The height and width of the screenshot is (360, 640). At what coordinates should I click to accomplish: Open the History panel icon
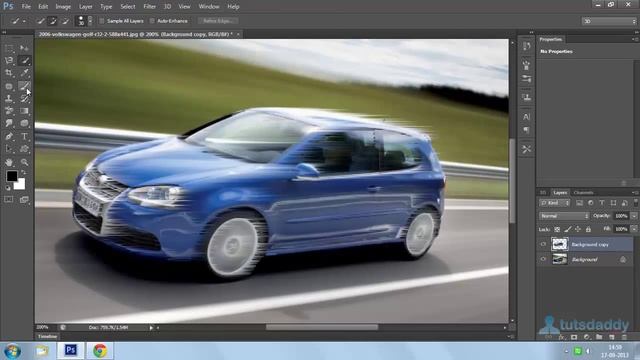coord(527,46)
